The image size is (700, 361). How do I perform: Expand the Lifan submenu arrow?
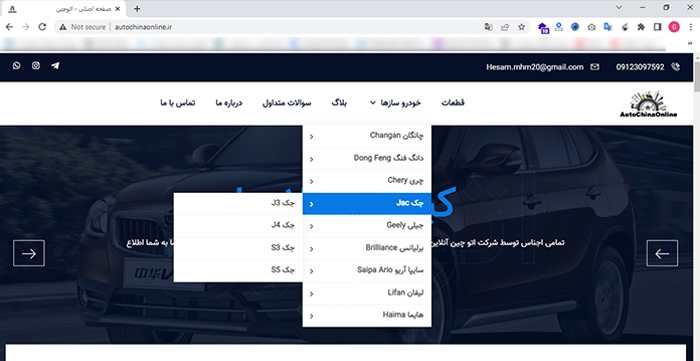(x=312, y=294)
